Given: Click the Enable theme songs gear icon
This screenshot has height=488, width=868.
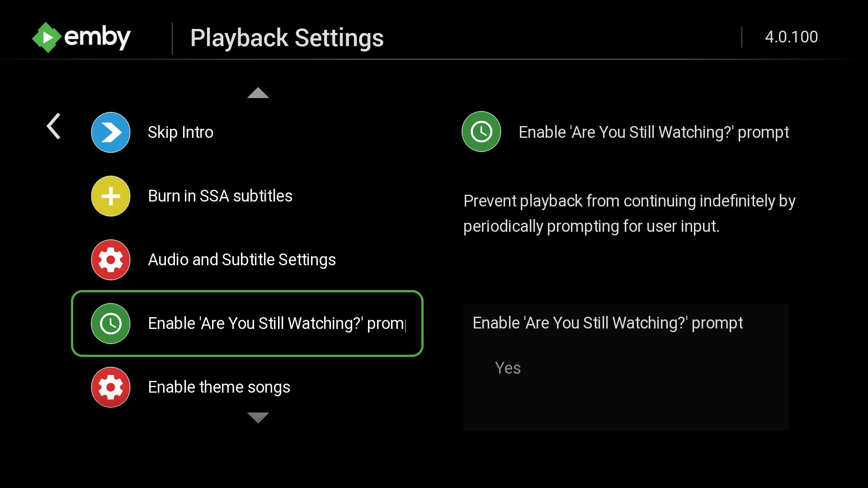Looking at the screenshot, I should (110, 387).
